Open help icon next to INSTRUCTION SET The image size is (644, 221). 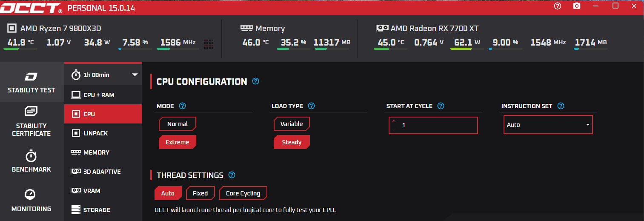pos(561,106)
